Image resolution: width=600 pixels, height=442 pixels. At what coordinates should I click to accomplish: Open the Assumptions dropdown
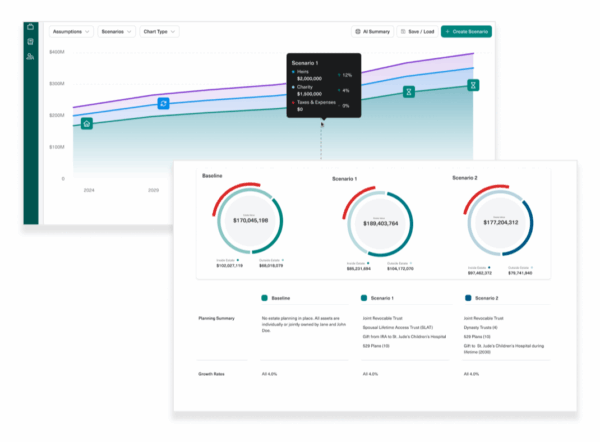tap(70, 32)
